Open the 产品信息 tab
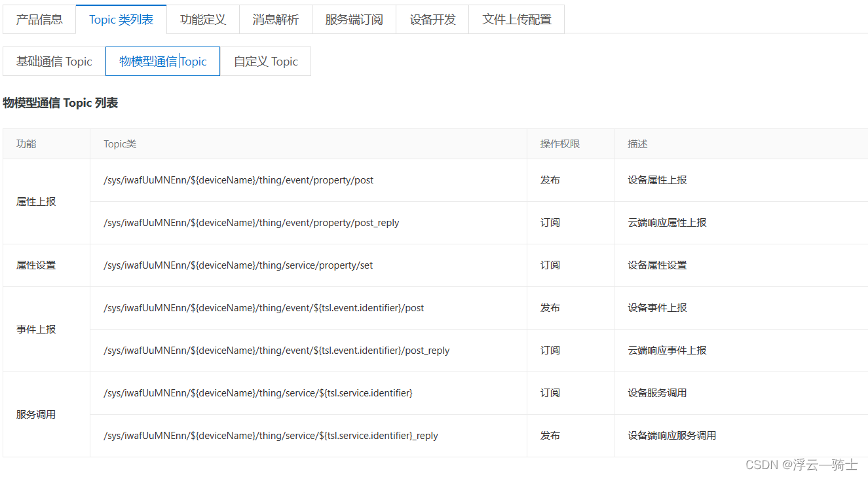Screen dimensions: 868x477 (x=39, y=19)
